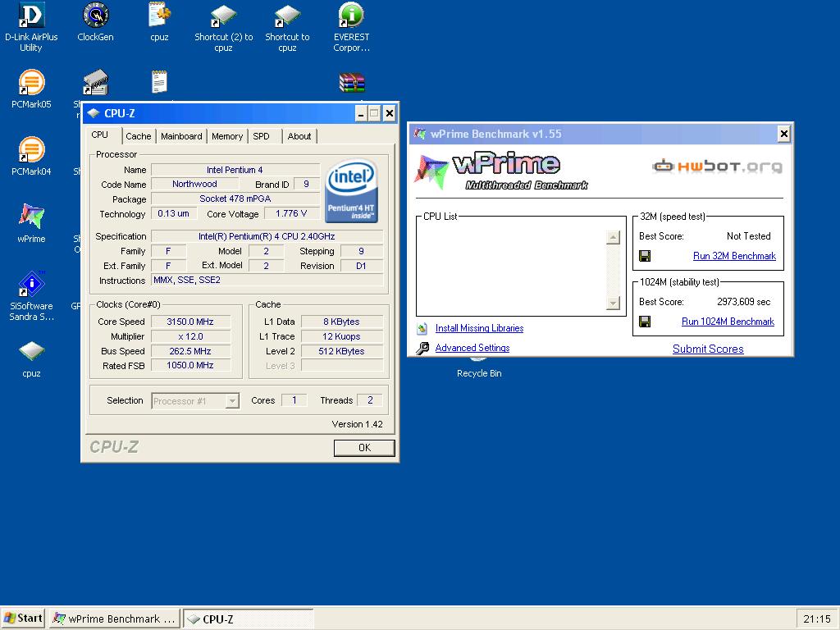Switch to the Cache tab in CPU-Z
This screenshot has width=840, height=630.
[x=138, y=136]
